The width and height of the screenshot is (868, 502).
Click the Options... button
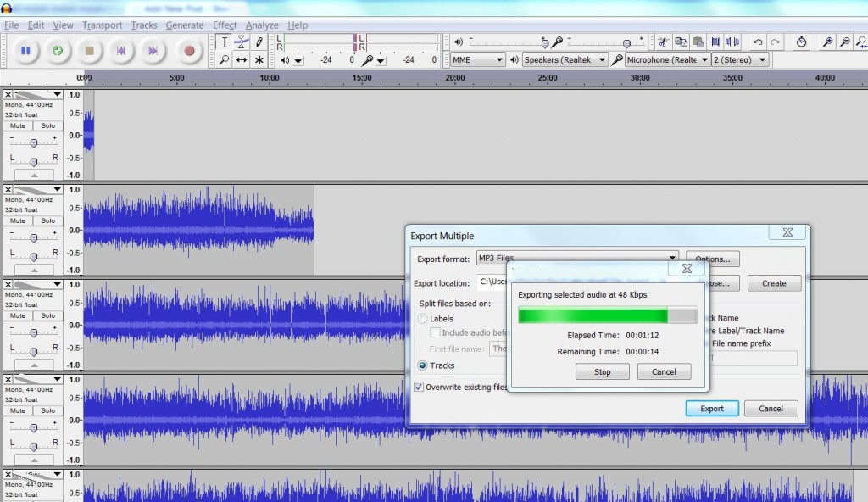[x=712, y=259]
